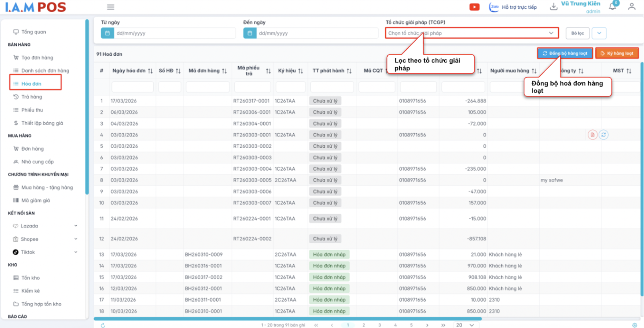The image size is (644, 328).
Task: Click the sync icon on row 4
Action: 603,135
